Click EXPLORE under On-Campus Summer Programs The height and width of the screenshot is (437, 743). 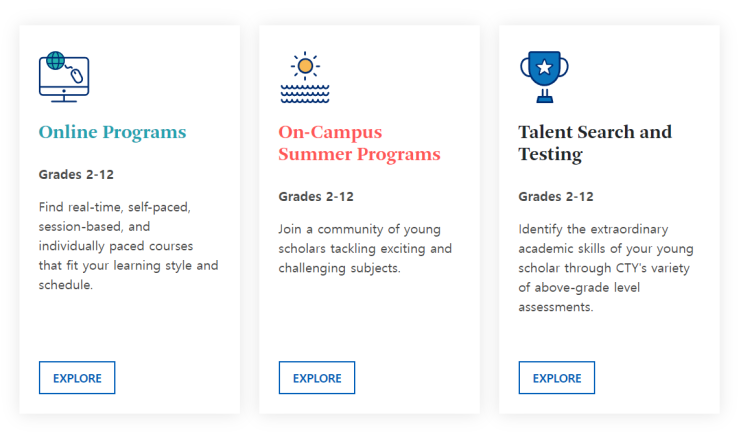click(317, 378)
